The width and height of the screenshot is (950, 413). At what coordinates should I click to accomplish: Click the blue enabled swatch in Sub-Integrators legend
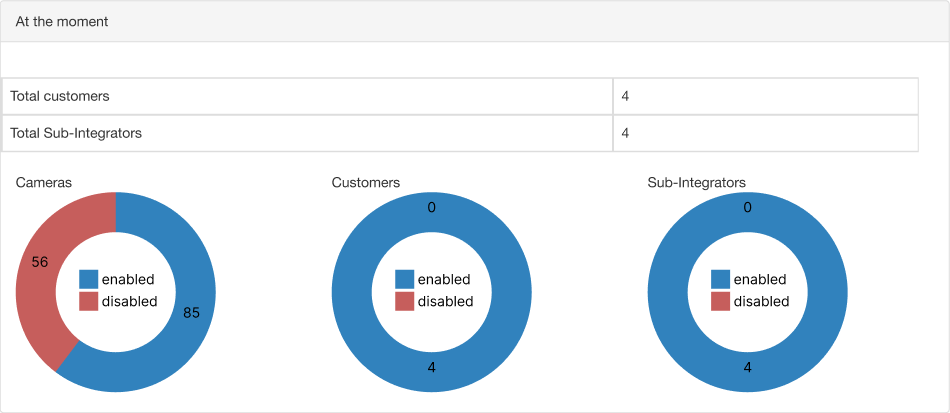(x=720, y=279)
